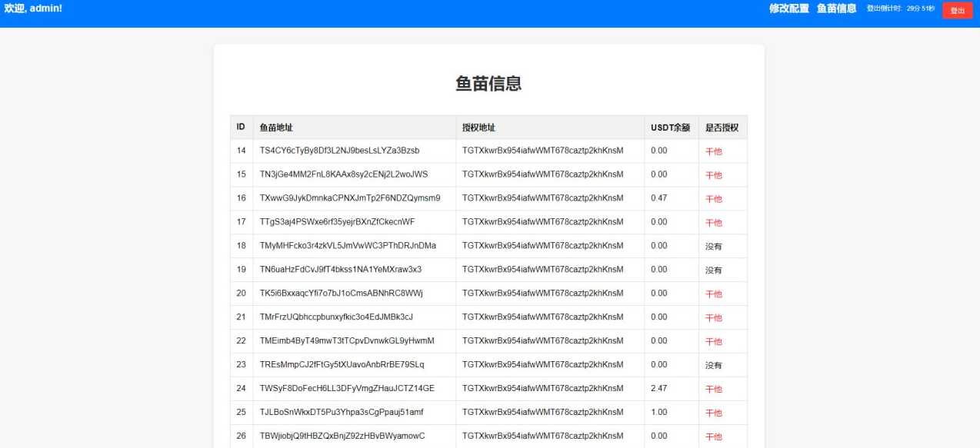
Task: Click the 干他 link in row 25
Action: (714, 413)
